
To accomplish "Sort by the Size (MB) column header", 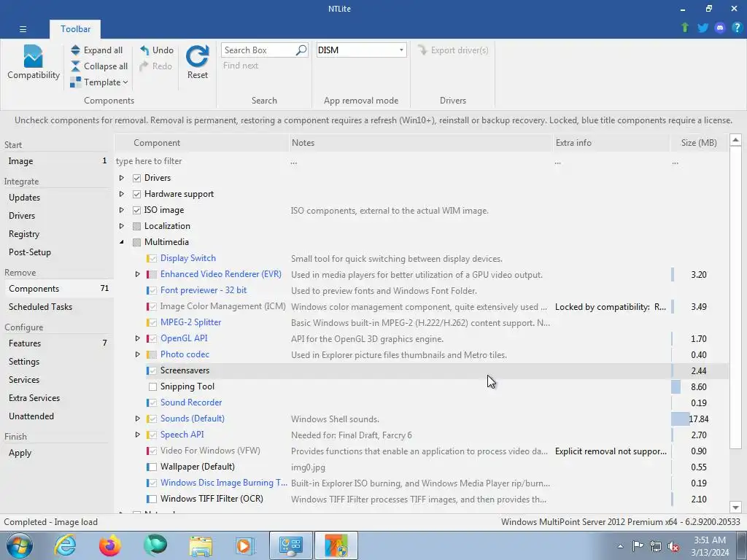I will pos(699,143).
